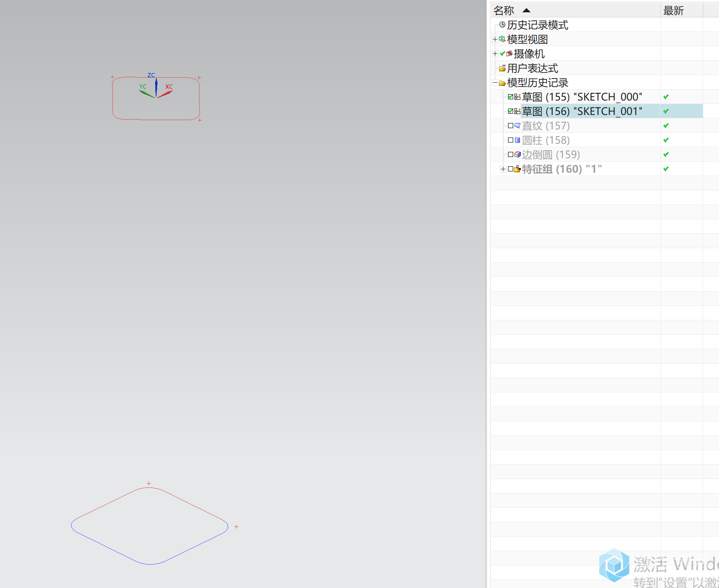Click the 最新 column header

(x=682, y=10)
